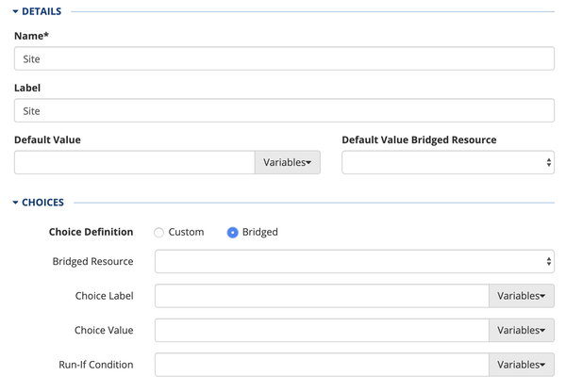Viewport: 566px width, 392px height.
Task: Select the Custom choice definition
Action: point(158,232)
